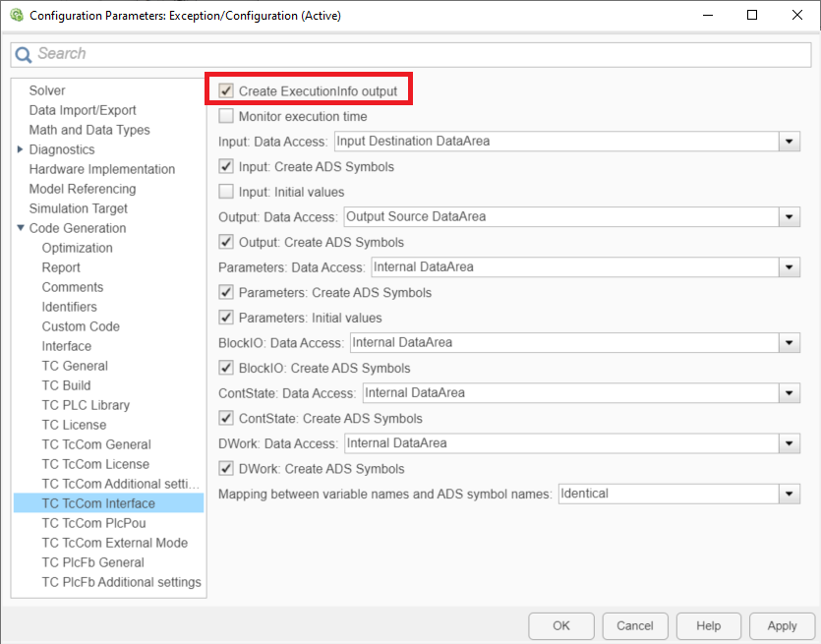Toggle Create ExecutionInfo output checkbox

226,91
